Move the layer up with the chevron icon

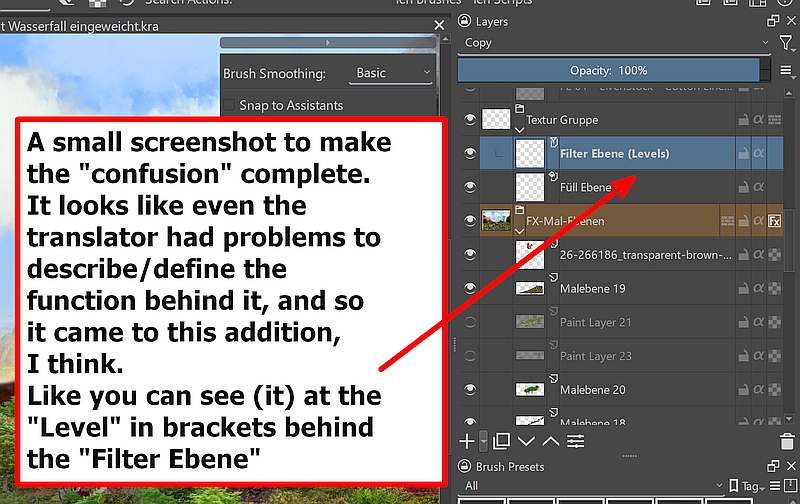point(551,441)
